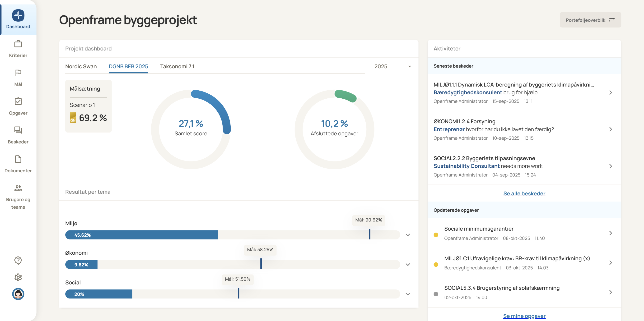
Task: Expand the Økonomi theme row
Action: [x=407, y=265]
